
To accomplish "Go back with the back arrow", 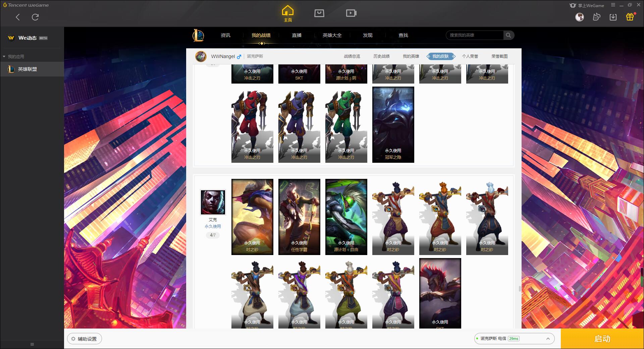I will click(18, 17).
